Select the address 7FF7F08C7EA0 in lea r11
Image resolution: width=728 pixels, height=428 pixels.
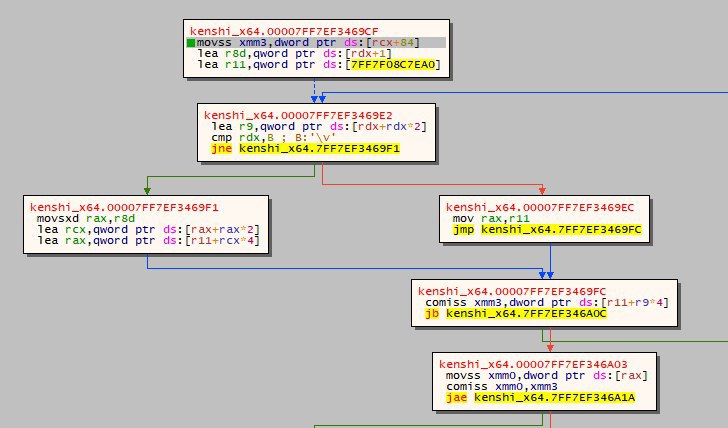pyautogui.click(x=393, y=65)
